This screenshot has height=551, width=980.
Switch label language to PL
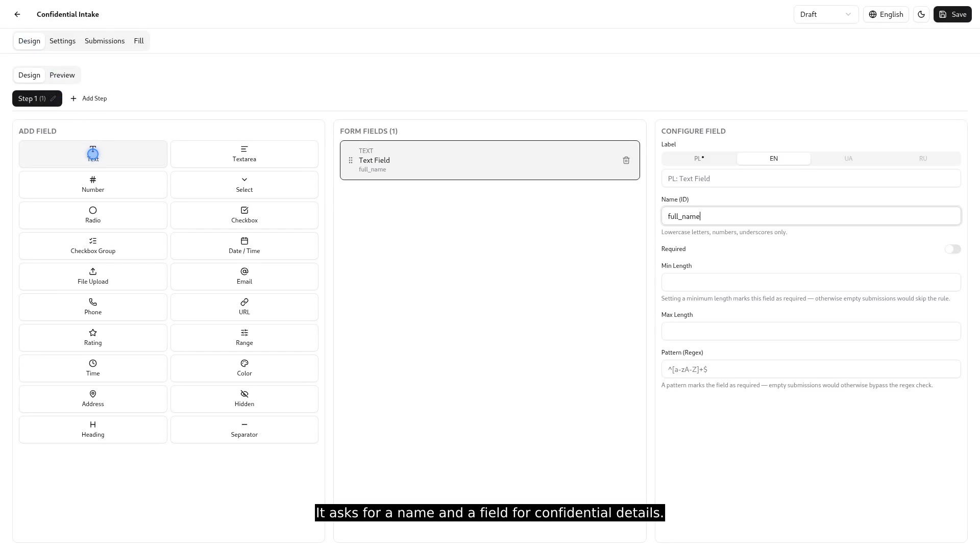(x=699, y=159)
